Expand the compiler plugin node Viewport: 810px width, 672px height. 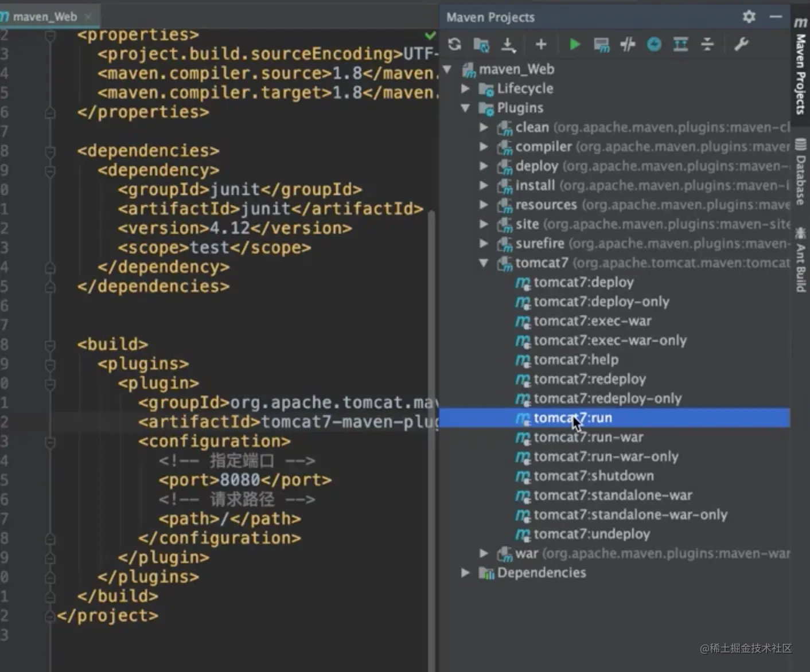[484, 147]
